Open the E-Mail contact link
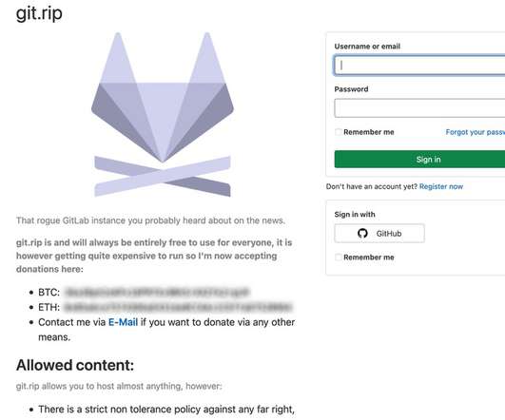505x420 pixels. tap(123, 322)
